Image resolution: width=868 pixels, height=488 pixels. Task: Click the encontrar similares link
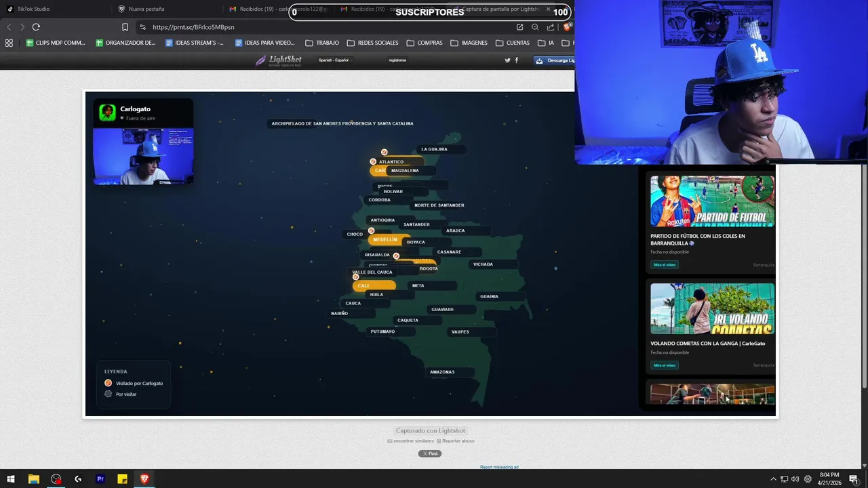click(410, 441)
